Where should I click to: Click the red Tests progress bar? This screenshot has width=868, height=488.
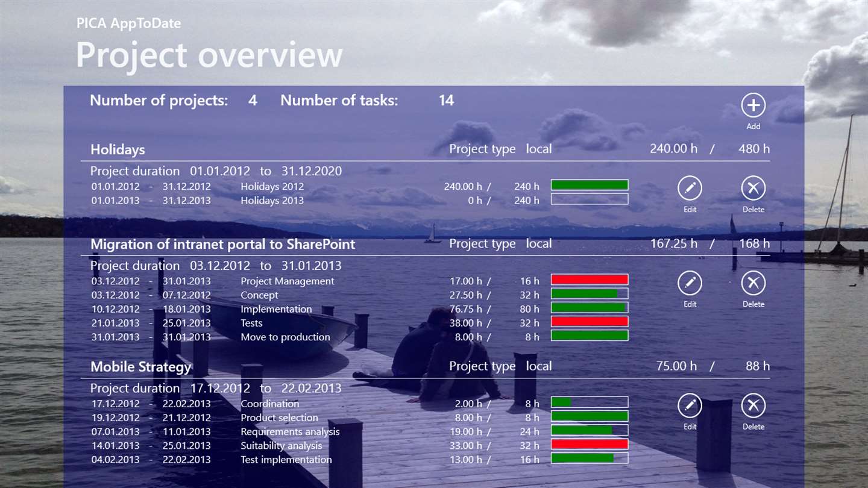point(590,322)
